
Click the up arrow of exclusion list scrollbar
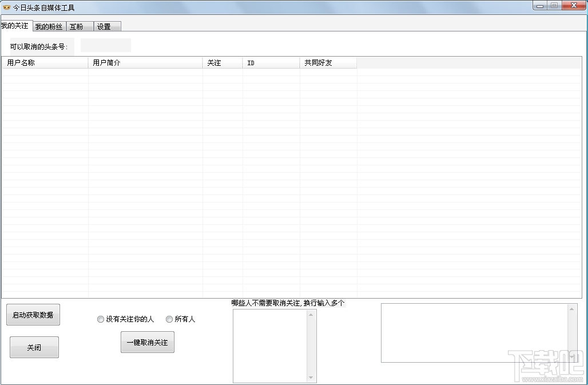(x=311, y=315)
